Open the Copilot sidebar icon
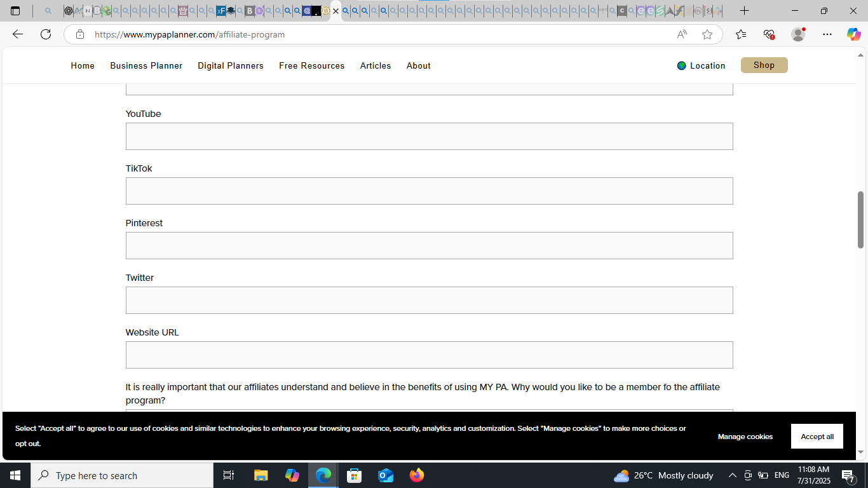The image size is (868, 488). pos(853,34)
